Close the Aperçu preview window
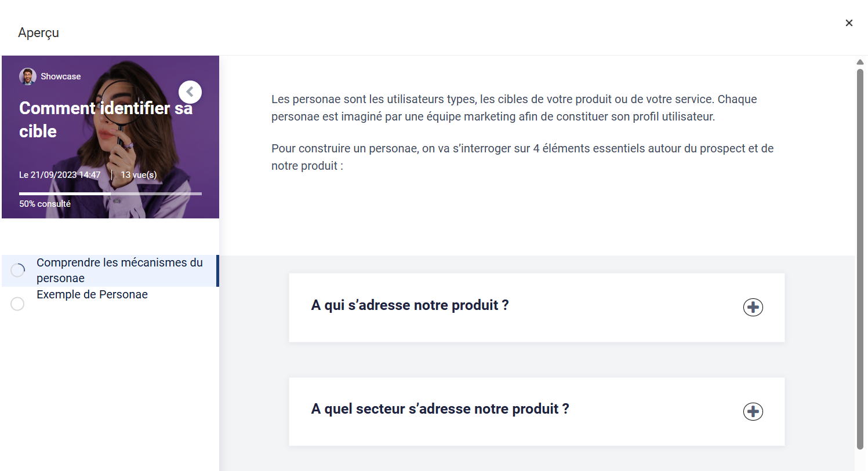This screenshot has height=471, width=868. tap(849, 23)
